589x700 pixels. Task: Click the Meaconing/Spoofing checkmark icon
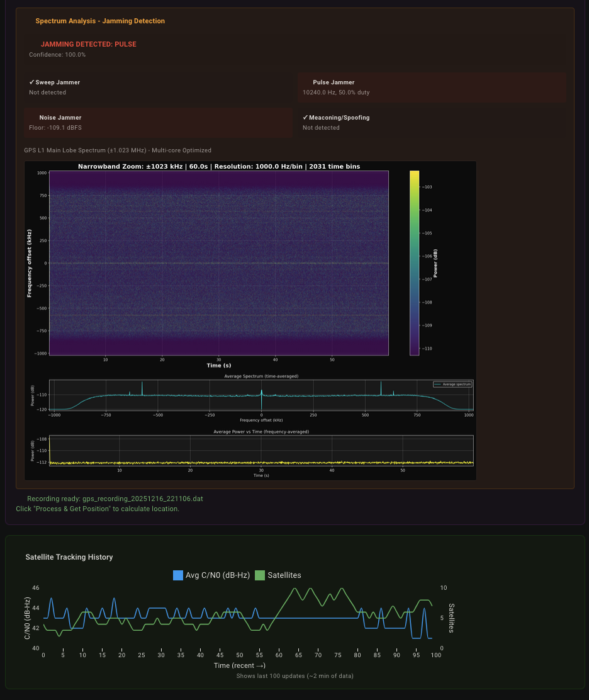coord(305,118)
